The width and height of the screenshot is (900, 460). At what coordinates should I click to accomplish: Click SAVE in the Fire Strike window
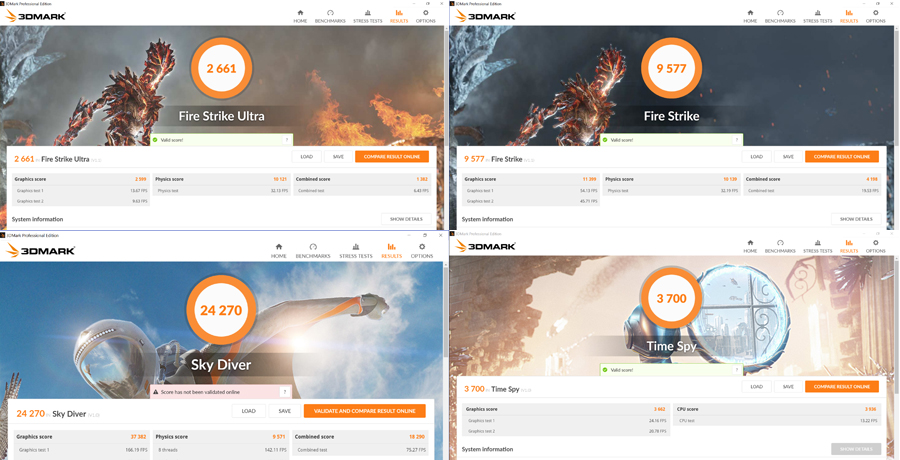pos(788,157)
